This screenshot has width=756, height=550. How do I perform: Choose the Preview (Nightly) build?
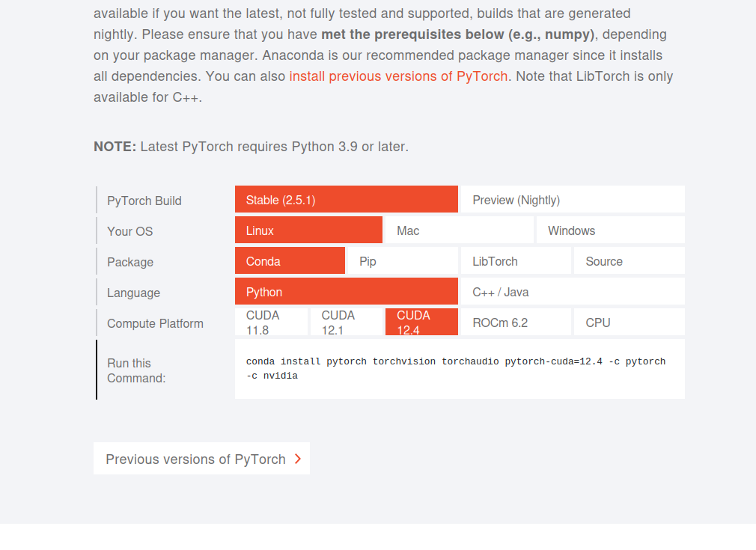tap(573, 199)
